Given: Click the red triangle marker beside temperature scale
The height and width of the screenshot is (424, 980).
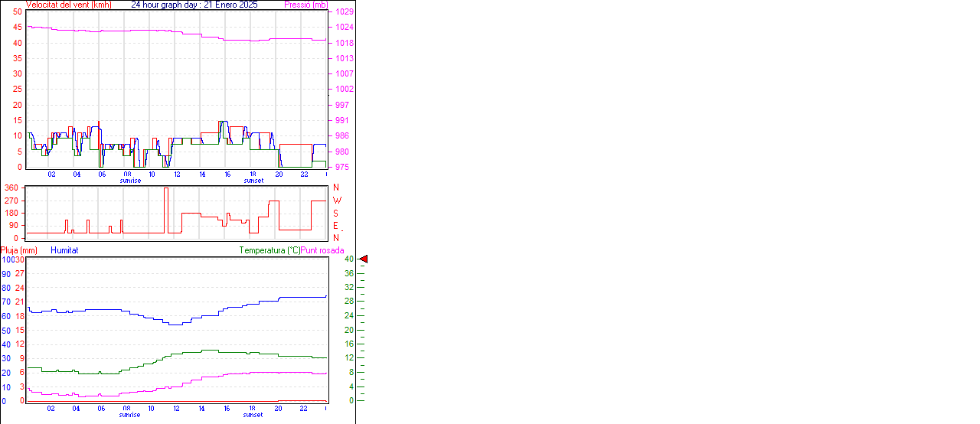Looking at the screenshot, I should 364,259.
